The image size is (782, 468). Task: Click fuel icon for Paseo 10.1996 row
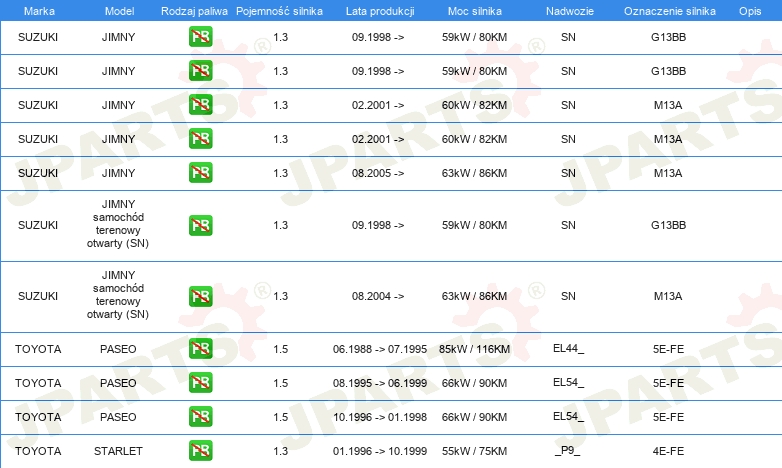coord(200,417)
